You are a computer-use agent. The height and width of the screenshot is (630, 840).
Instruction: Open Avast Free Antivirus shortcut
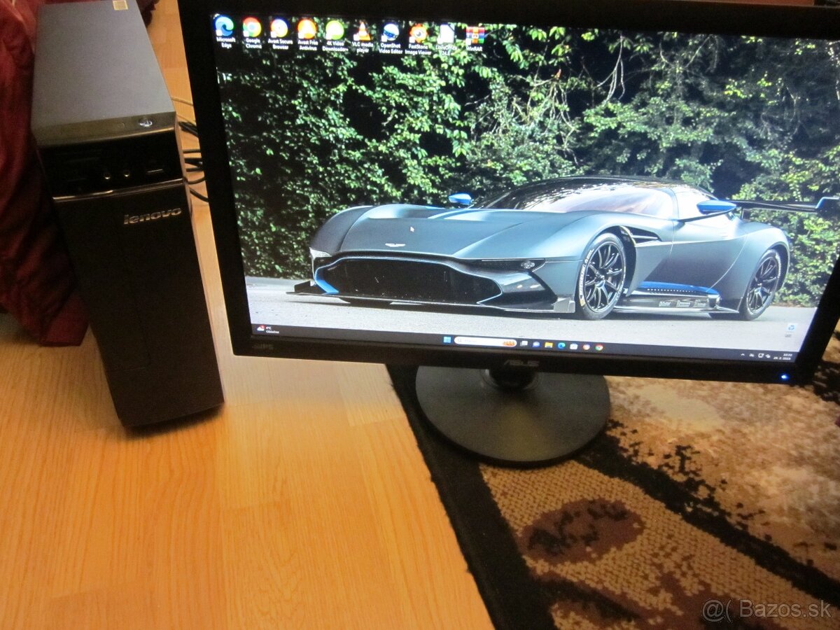pos(307,34)
